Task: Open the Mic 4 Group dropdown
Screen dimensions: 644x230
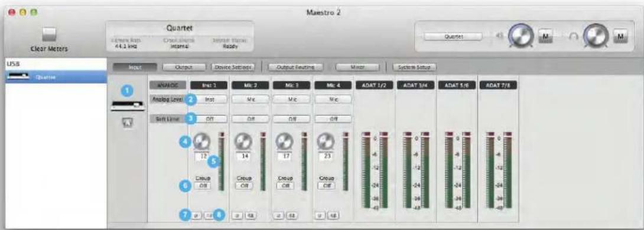Action: point(327,185)
